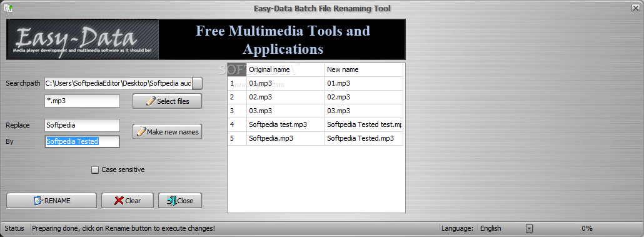This screenshot has height=237, width=644.
Task: Click the Select files button
Action: [167, 101]
